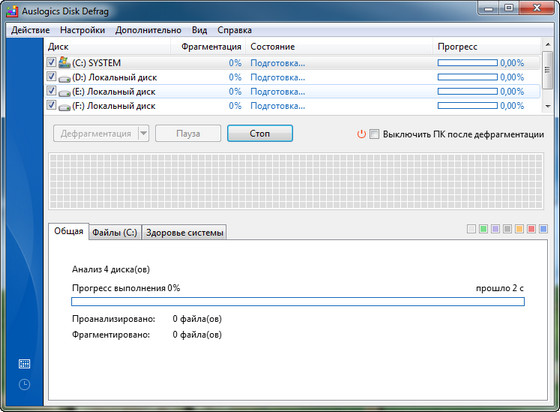Click the Дефрагментация button
Screen dimensions: 560x412
[96, 134]
